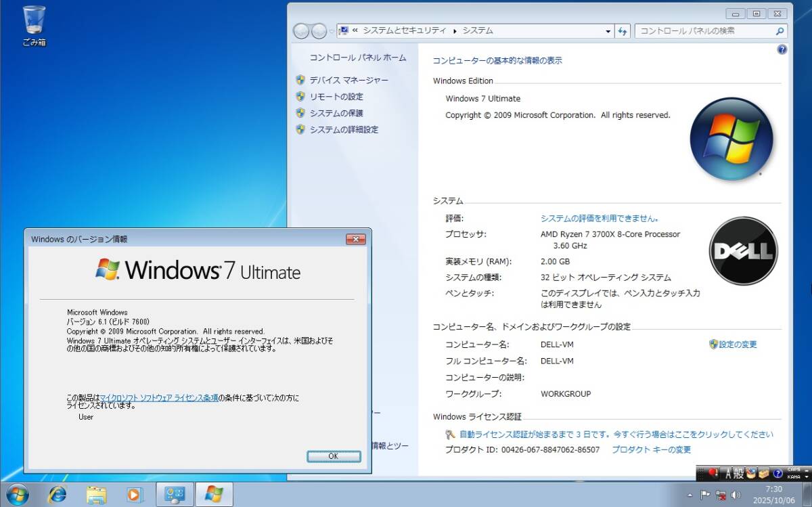The image size is (812, 507).
Task: Click OK in the Windows version dialog
Action: (333, 456)
